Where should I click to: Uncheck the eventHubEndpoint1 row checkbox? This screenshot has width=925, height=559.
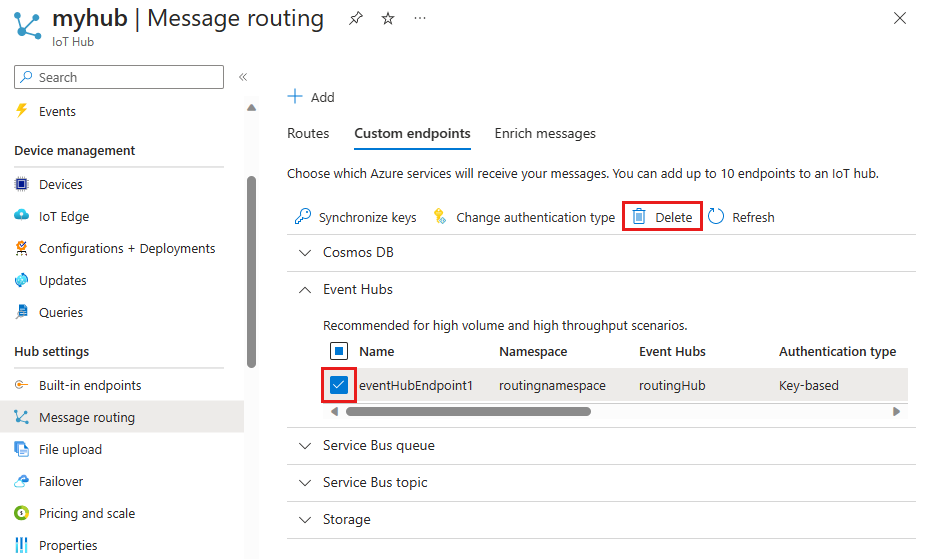click(339, 385)
